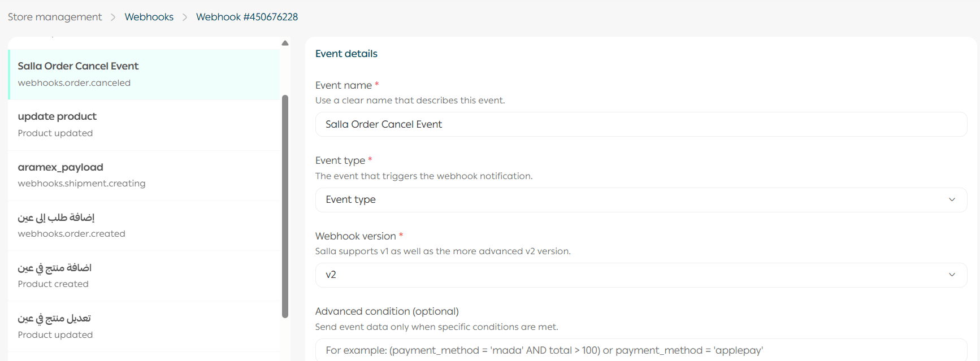Select the اضافة منتج في عين webhook

144,275
